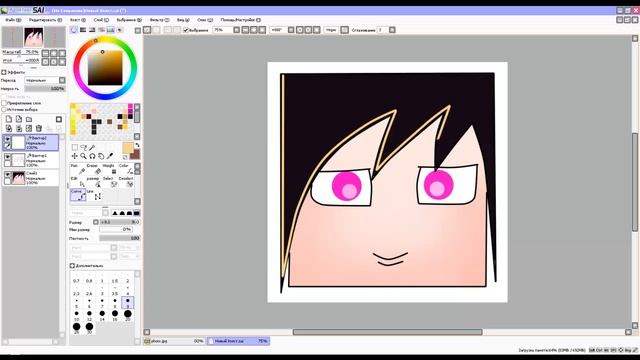The width and height of the screenshot is (640, 360).
Task: Select the rotate view tool
Action: [92, 156]
